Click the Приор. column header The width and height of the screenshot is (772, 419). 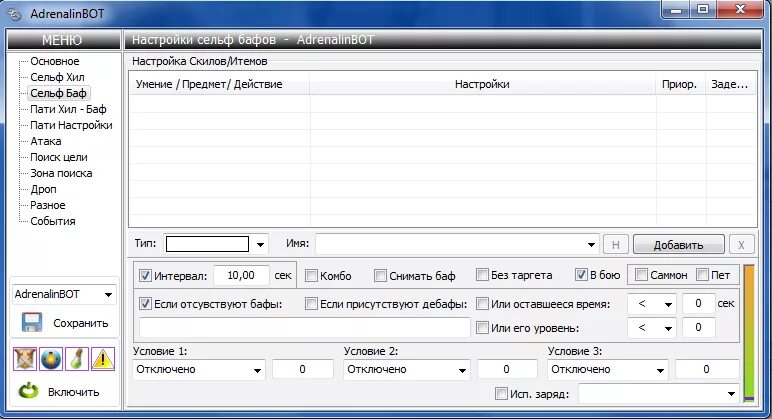[681, 84]
